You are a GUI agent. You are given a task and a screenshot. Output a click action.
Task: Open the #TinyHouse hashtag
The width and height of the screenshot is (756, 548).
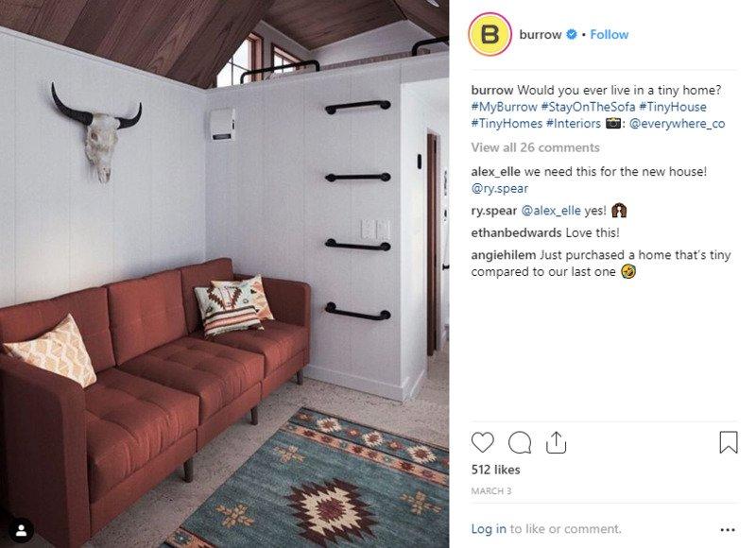(x=673, y=107)
